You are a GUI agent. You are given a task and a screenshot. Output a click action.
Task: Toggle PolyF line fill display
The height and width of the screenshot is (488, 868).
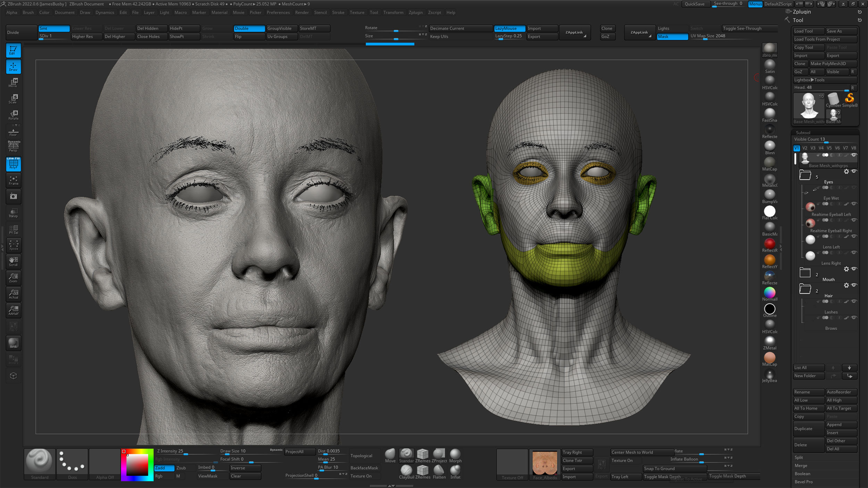pos(13,163)
